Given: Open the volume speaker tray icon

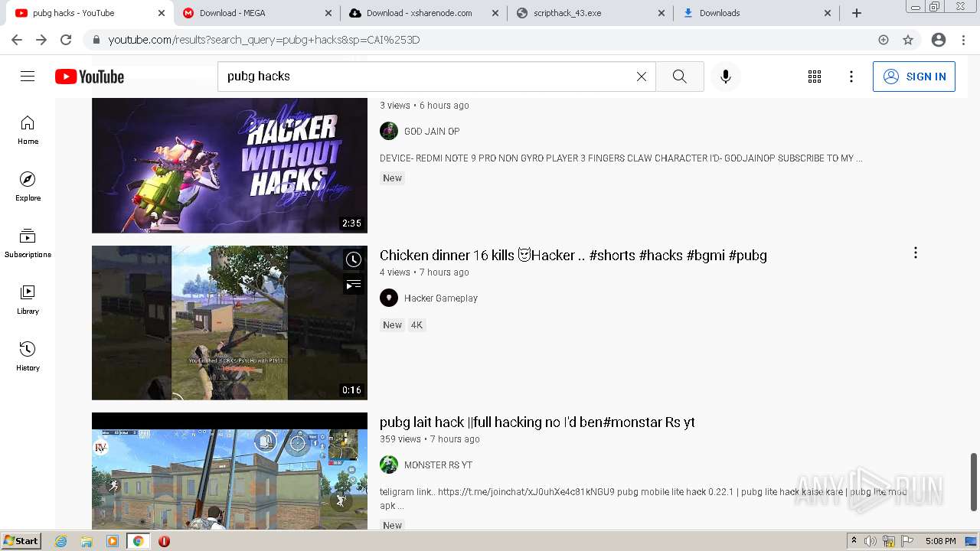Looking at the screenshot, I should click(871, 541).
